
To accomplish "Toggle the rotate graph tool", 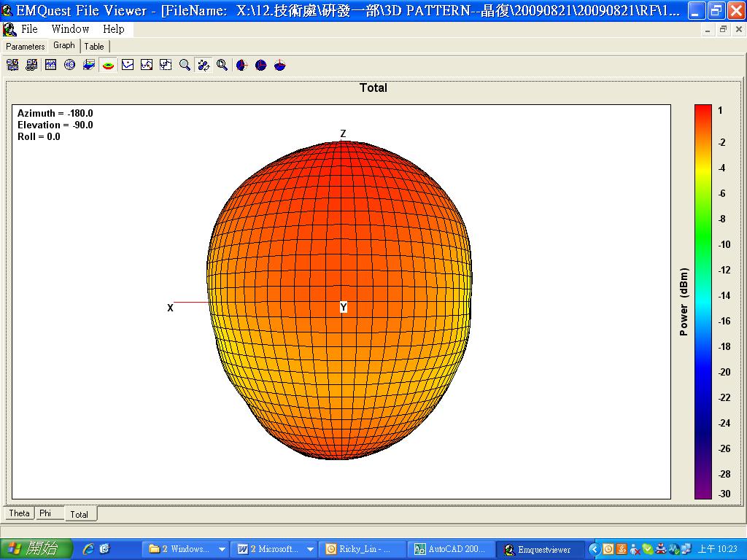I will pyautogui.click(x=204, y=65).
